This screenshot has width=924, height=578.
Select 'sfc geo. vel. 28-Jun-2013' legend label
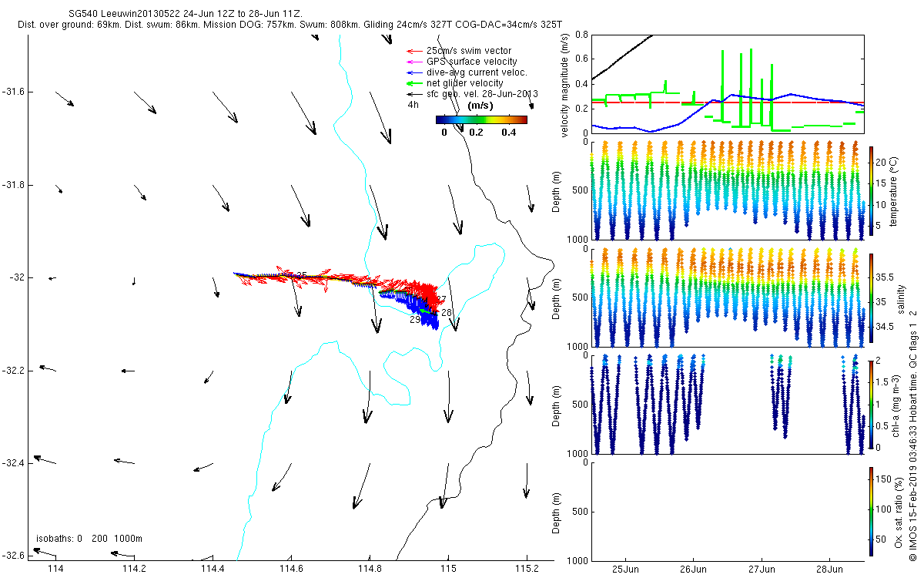(481, 94)
